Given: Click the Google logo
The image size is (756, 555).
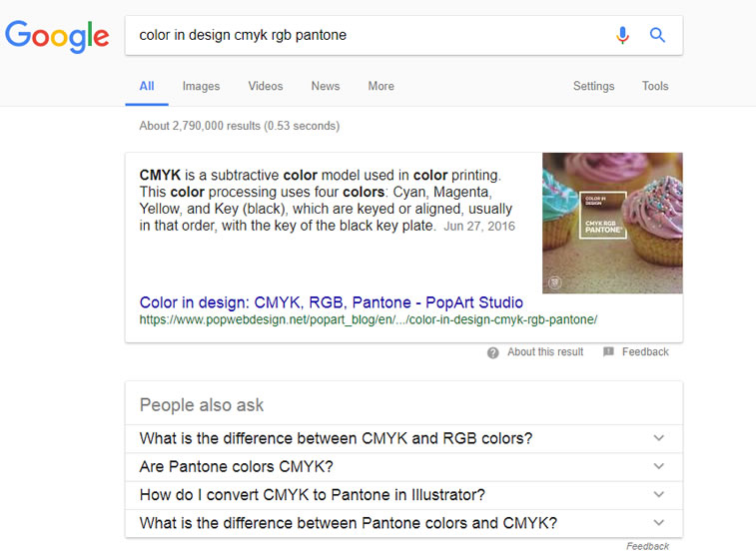Looking at the screenshot, I should click(x=57, y=36).
